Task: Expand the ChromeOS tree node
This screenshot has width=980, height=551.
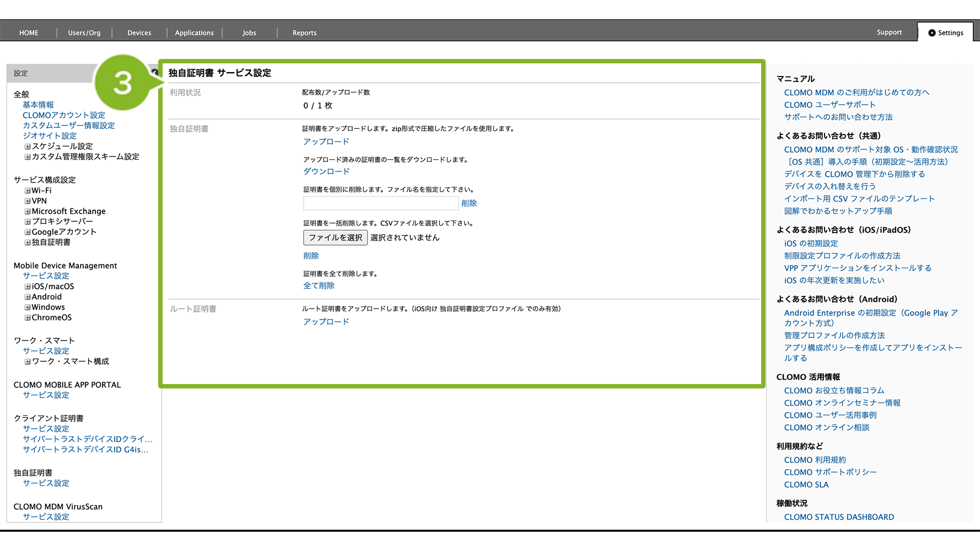Action: (x=28, y=318)
